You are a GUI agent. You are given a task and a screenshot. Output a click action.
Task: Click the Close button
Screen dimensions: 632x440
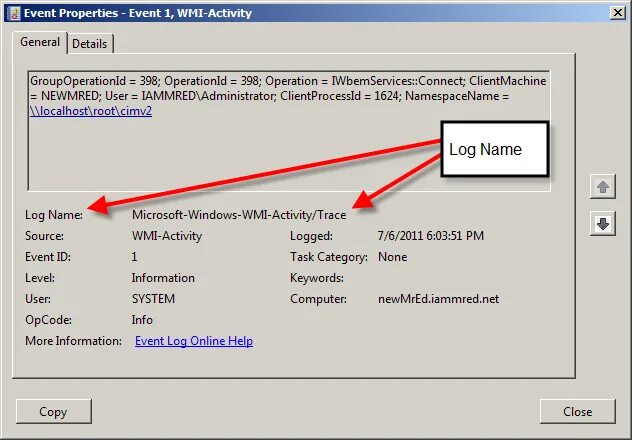coord(578,411)
